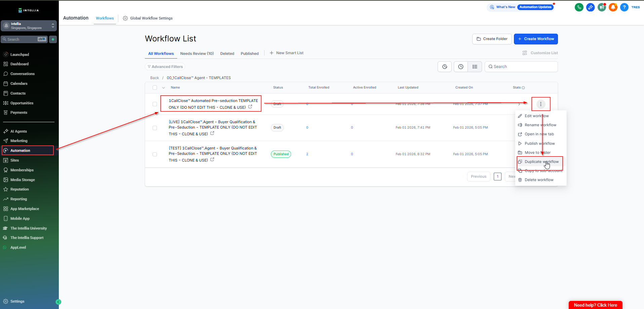This screenshot has height=309, width=644.
Task: Click the Create Workflow button
Action: (x=535, y=39)
